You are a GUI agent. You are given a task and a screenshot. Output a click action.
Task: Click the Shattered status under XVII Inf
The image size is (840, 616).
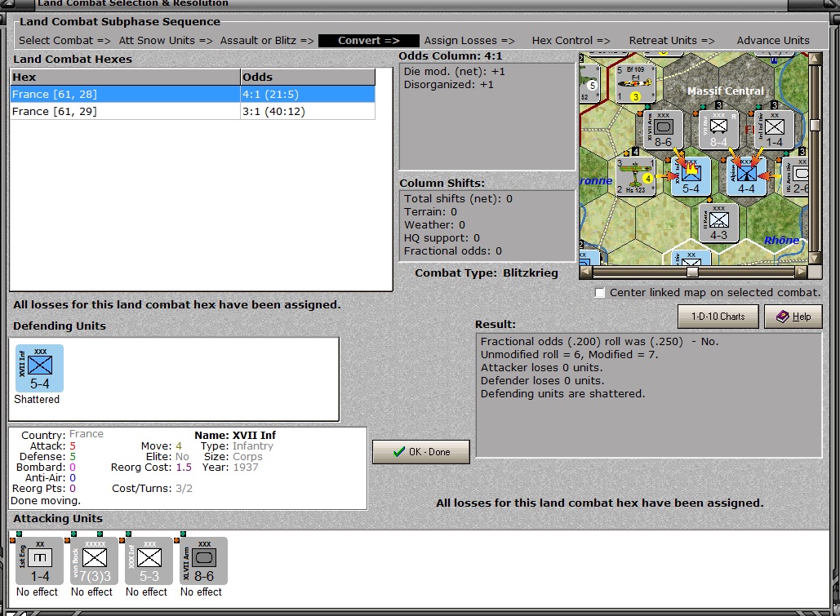point(37,399)
